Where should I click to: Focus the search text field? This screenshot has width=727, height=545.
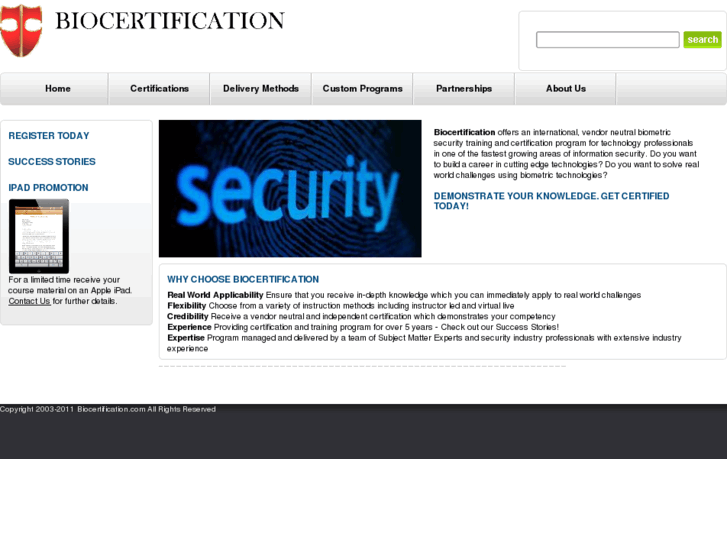pyautogui.click(x=607, y=39)
